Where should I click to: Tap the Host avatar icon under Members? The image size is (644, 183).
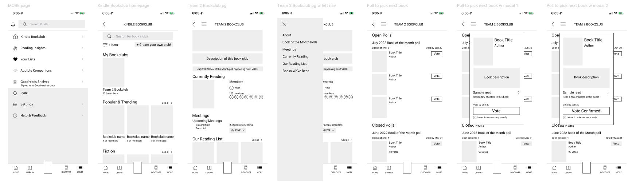pos(231,88)
